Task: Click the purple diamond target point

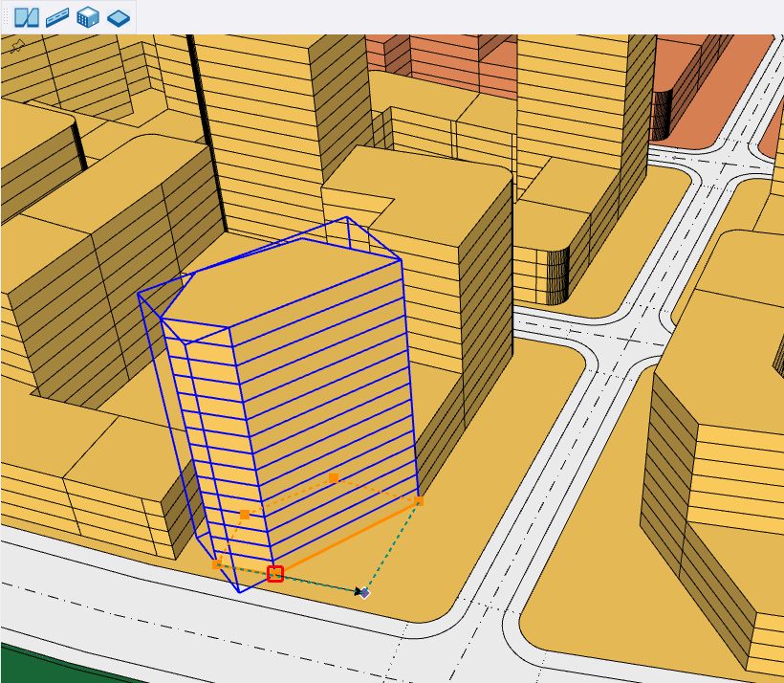Action: (x=365, y=593)
